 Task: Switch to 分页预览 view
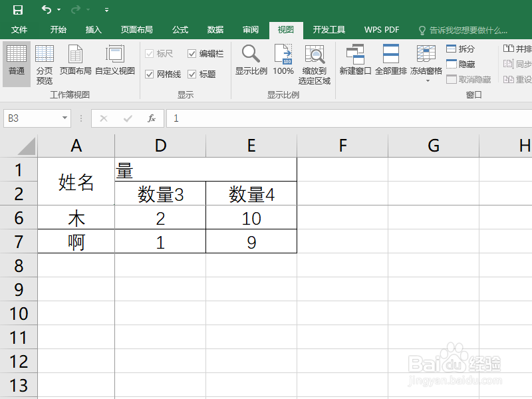(45, 65)
